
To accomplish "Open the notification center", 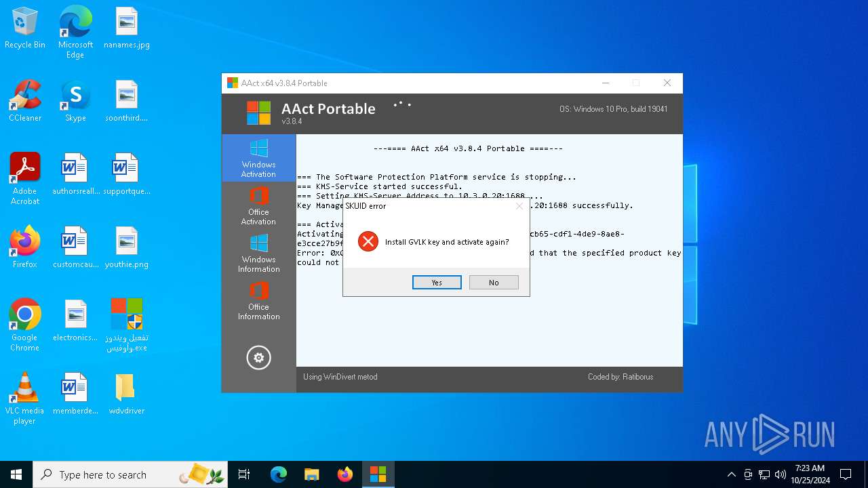I will point(846,474).
